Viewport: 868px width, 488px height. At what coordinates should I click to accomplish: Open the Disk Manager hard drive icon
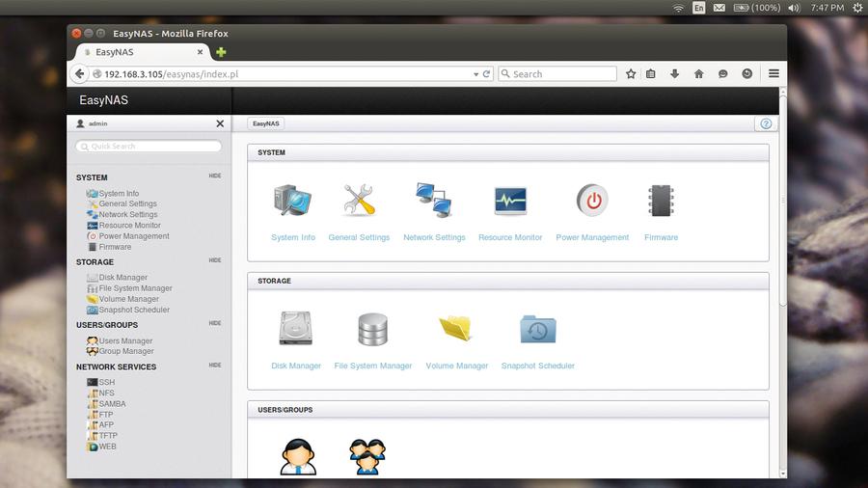pos(296,329)
